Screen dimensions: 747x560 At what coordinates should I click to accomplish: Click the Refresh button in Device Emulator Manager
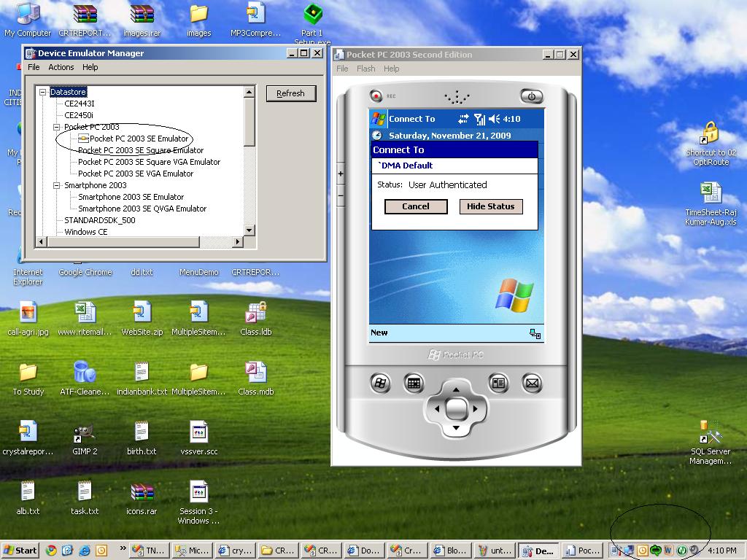tap(290, 93)
